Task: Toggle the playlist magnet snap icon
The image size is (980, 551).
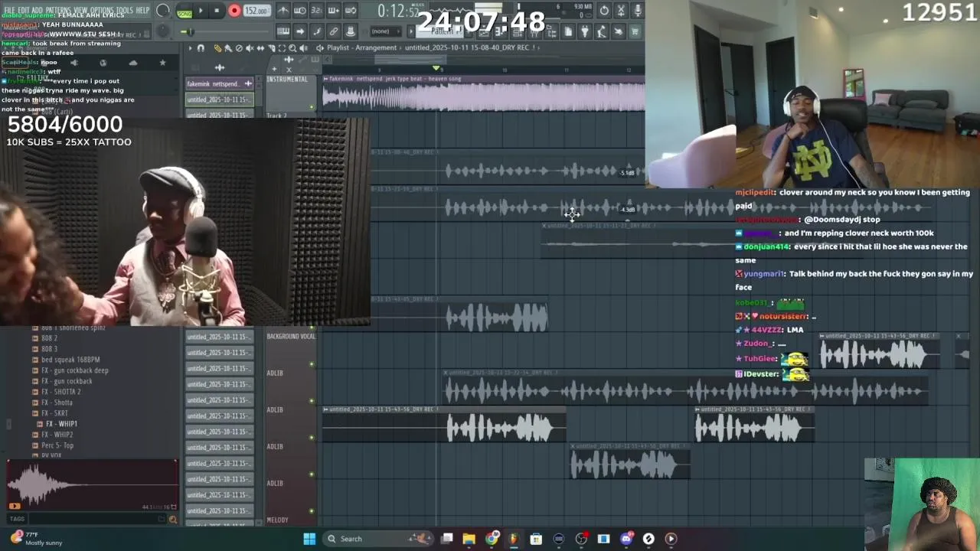Action: (201, 47)
